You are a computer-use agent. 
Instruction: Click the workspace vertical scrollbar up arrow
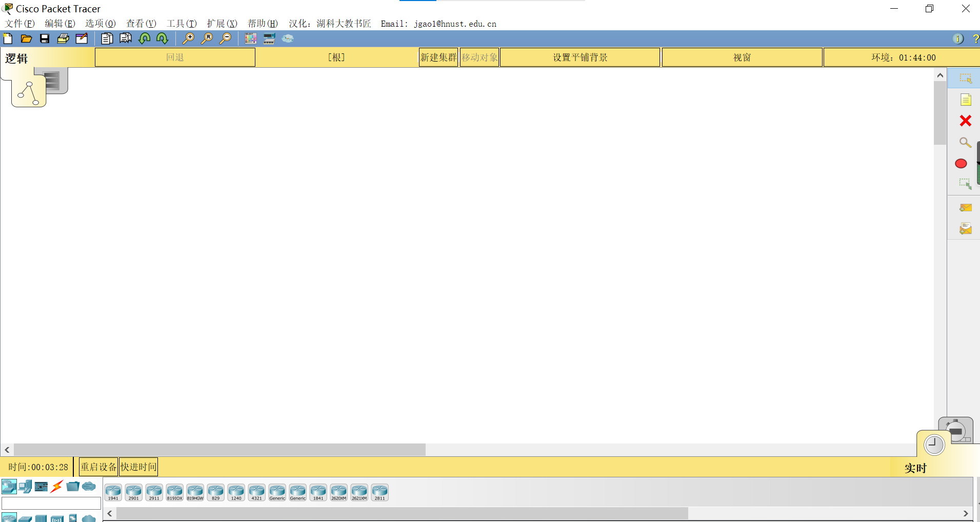pos(940,75)
